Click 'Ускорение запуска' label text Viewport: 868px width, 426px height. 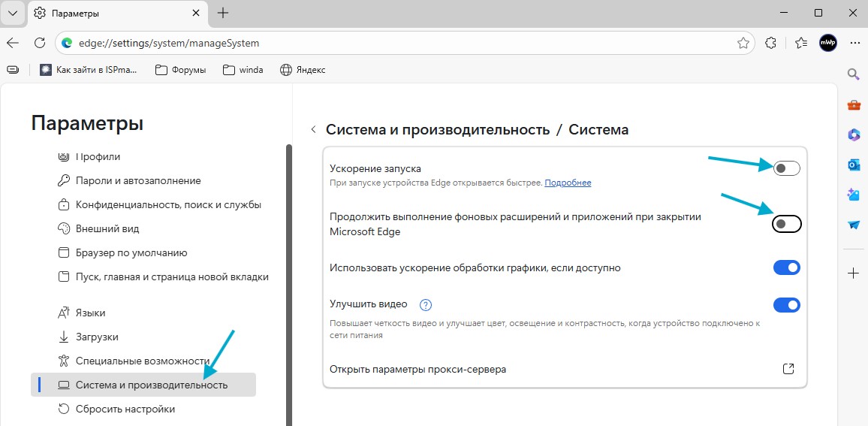pyautogui.click(x=375, y=168)
